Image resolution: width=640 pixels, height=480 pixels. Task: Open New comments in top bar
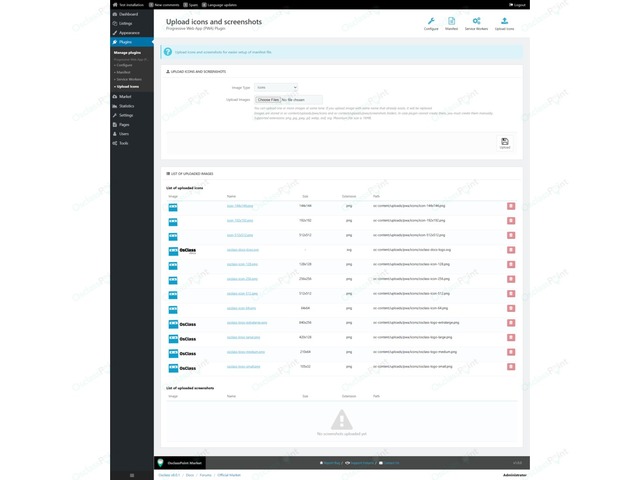tap(164, 5)
